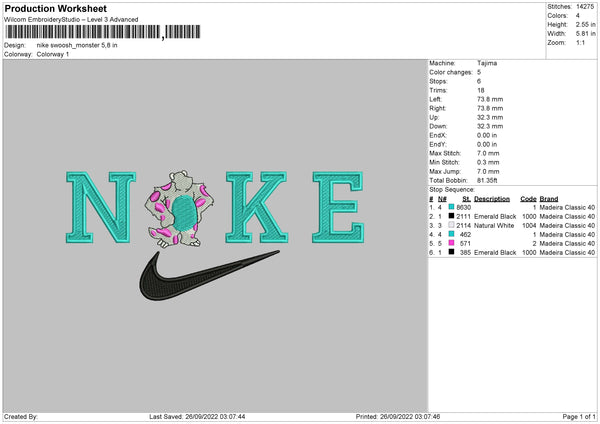600x424 pixels.
Task: Click the "Created By:" footer label
Action: click(21, 417)
